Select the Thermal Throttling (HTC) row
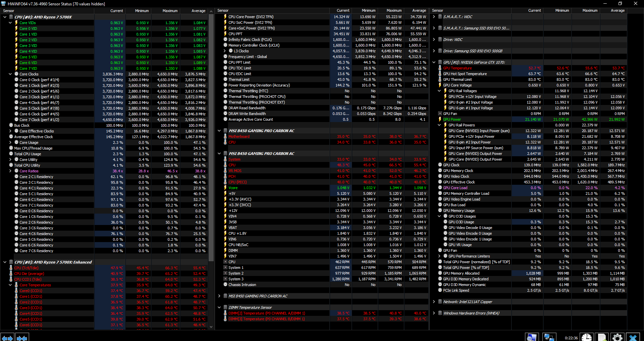The height and width of the screenshot is (341, 644). click(322, 91)
